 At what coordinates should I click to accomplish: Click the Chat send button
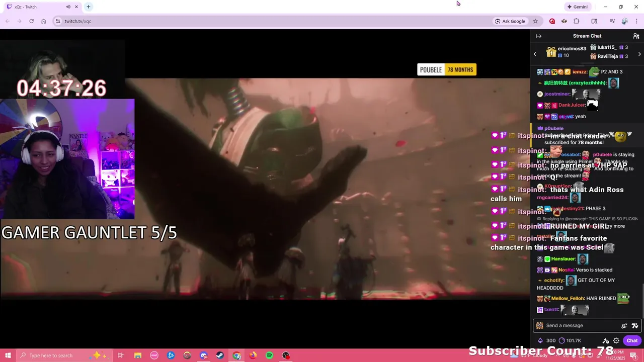[x=632, y=340]
